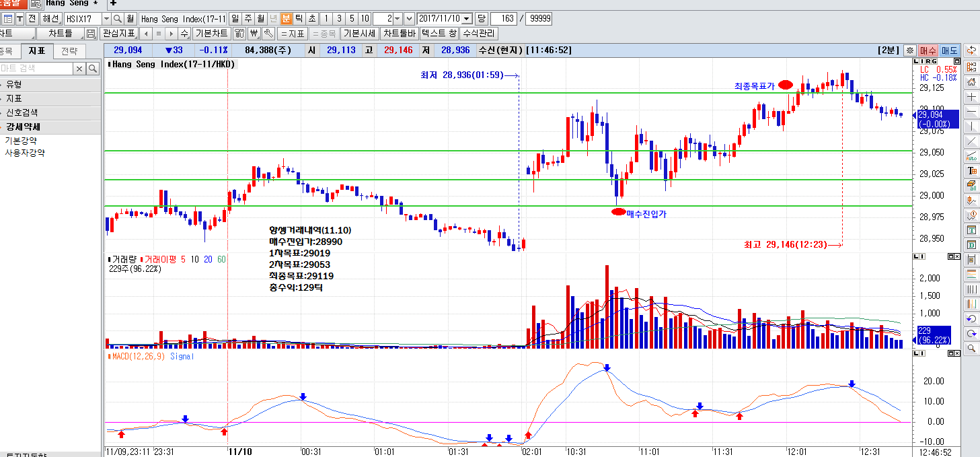Screen dimensions: 980x457
Task: Select the 주 weekly period toggle
Action: (248, 19)
